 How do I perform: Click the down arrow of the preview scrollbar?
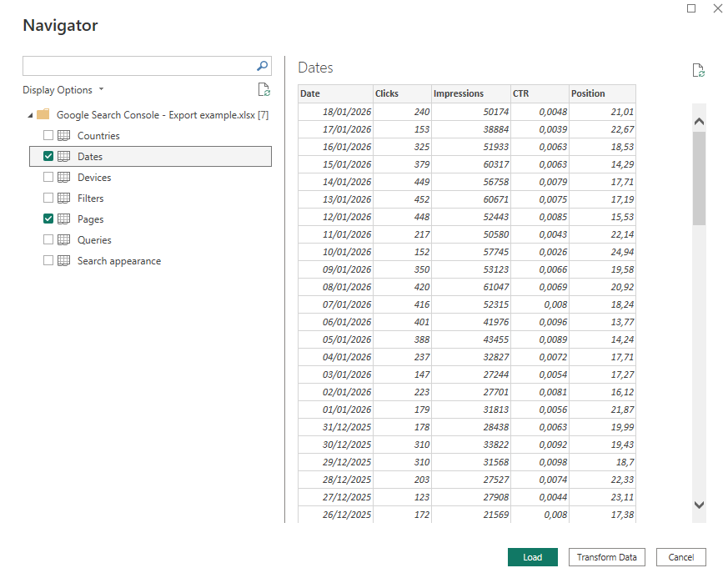(700, 505)
